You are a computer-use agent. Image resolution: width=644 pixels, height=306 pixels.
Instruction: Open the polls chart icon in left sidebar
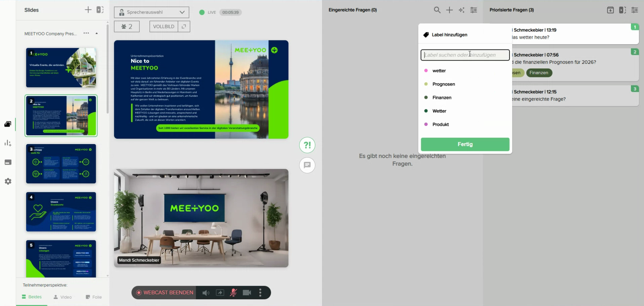click(x=8, y=143)
